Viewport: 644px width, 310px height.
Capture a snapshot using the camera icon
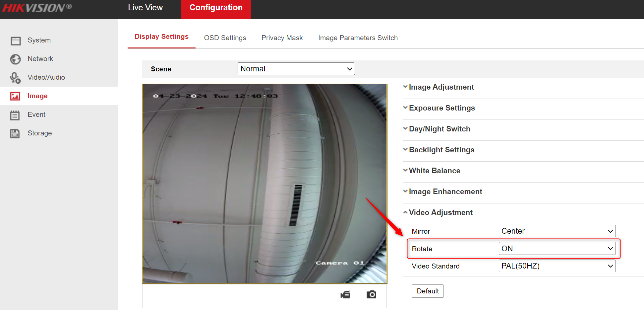tap(371, 294)
